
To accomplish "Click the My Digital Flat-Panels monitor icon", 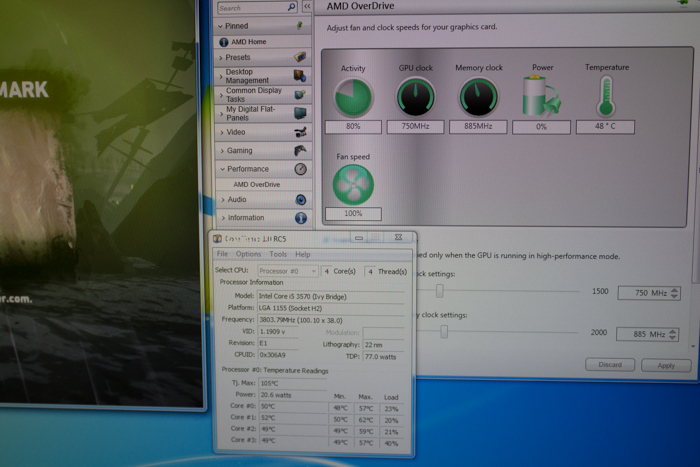I will [300, 113].
